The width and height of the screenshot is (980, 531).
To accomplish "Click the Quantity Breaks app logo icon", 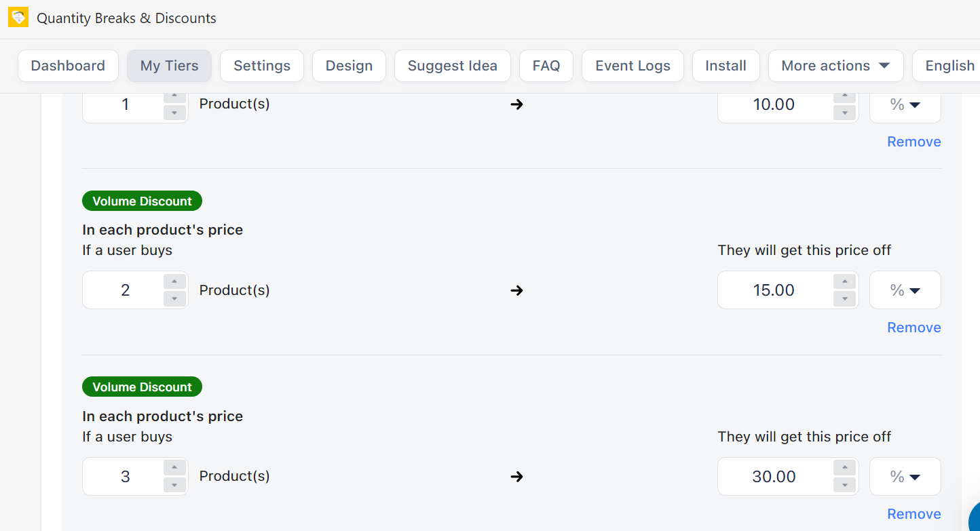I will click(x=18, y=18).
